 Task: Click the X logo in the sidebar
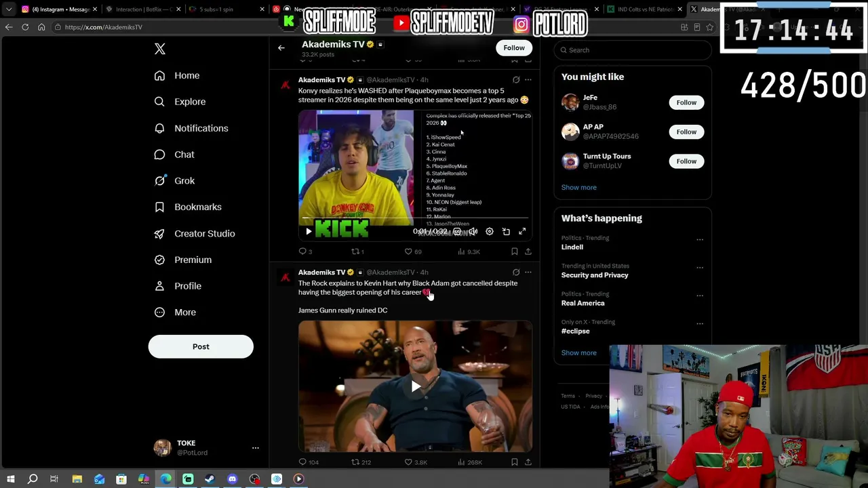pyautogui.click(x=160, y=49)
